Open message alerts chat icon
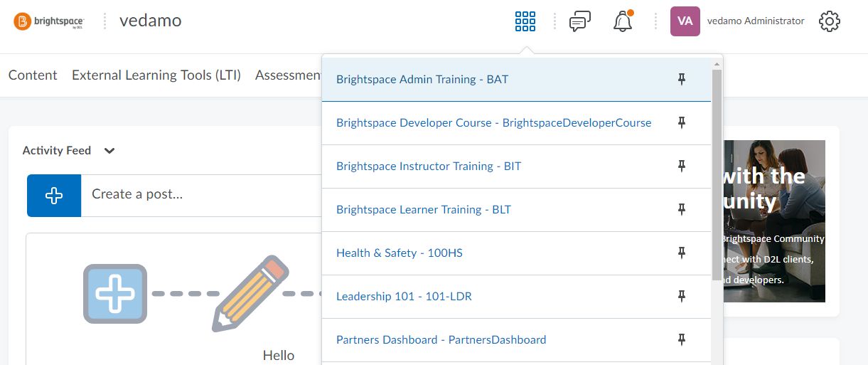This screenshot has height=365, width=868. 580,21
